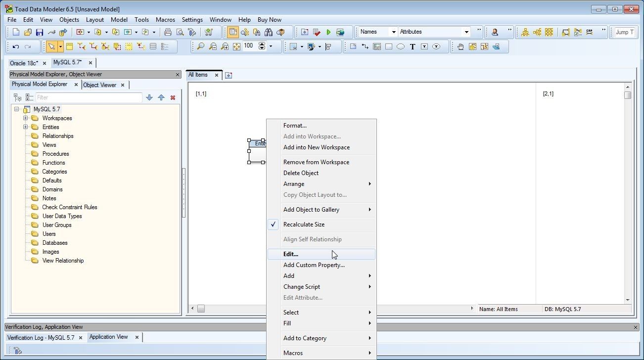Screen dimensions: 644x360
Task: Click the horizontal scrollbar thumb of canvas
Action: [201, 309]
